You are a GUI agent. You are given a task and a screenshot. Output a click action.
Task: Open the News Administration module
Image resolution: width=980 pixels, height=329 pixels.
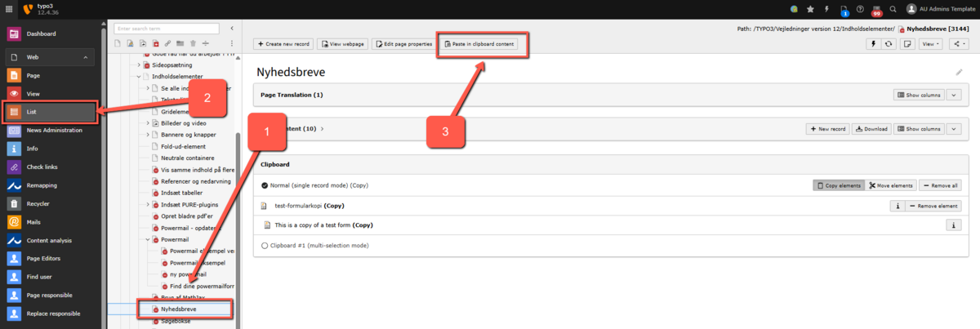click(14, 130)
